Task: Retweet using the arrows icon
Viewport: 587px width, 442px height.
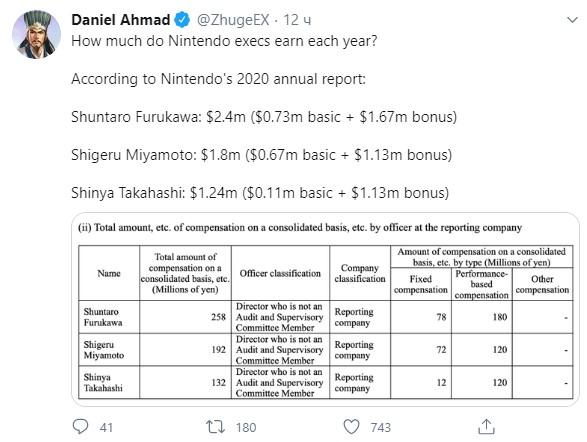Action: (215, 427)
